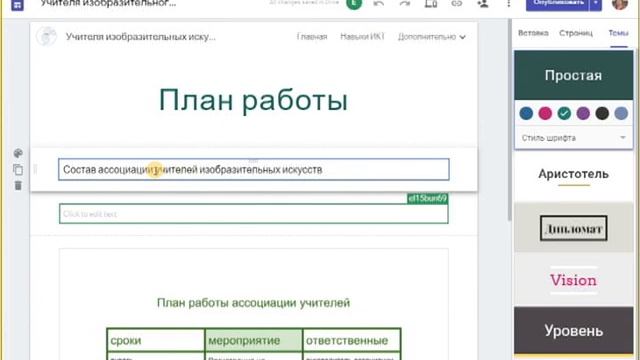Open Google account profile picture
640x360 pixels.
(x=620, y=4)
